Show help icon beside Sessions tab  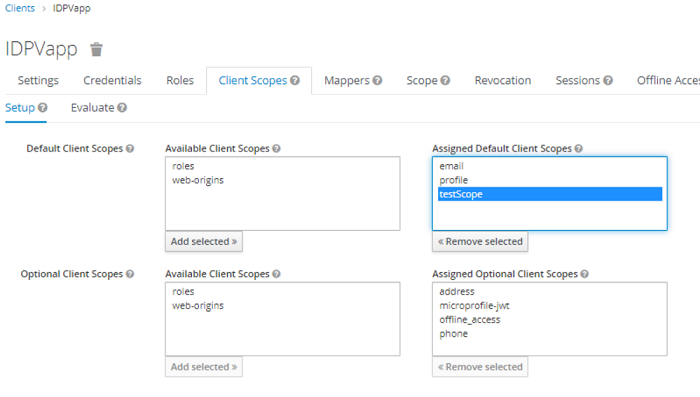click(608, 80)
